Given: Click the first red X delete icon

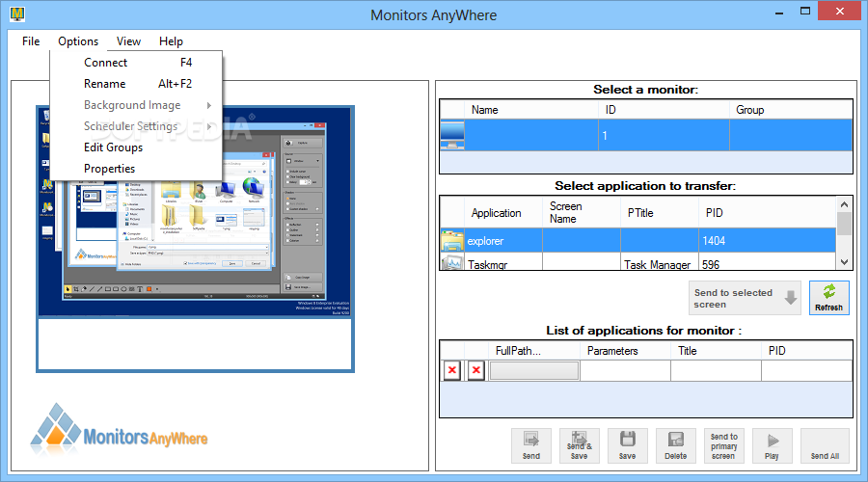Looking at the screenshot, I should [451, 370].
